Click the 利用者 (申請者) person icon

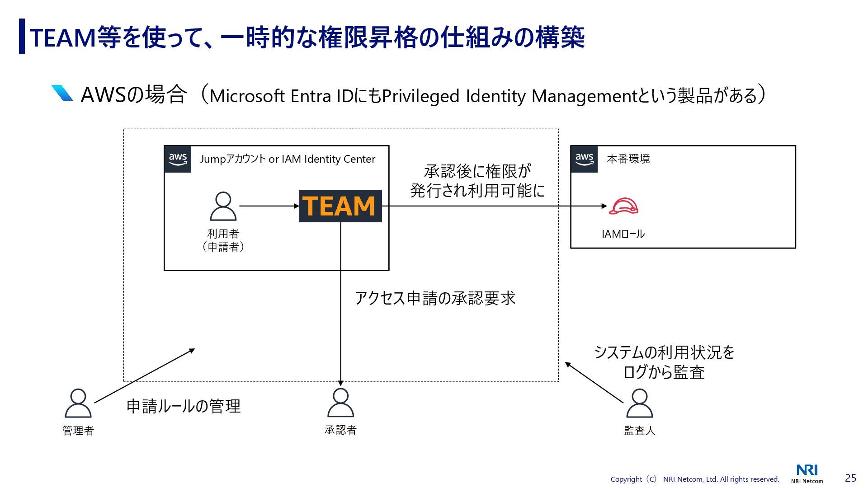pos(223,206)
